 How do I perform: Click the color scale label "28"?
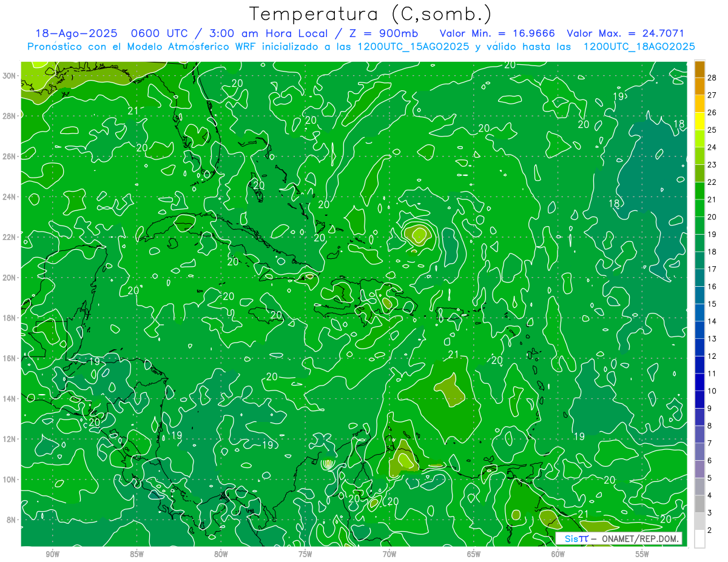[x=712, y=77]
